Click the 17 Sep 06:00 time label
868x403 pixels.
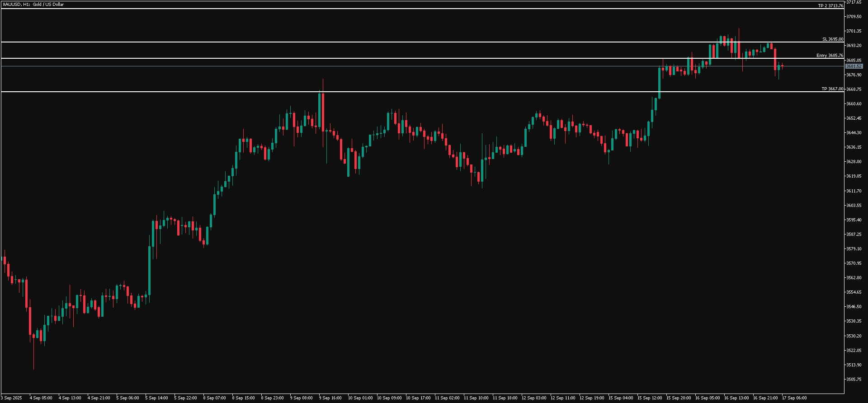(794, 398)
